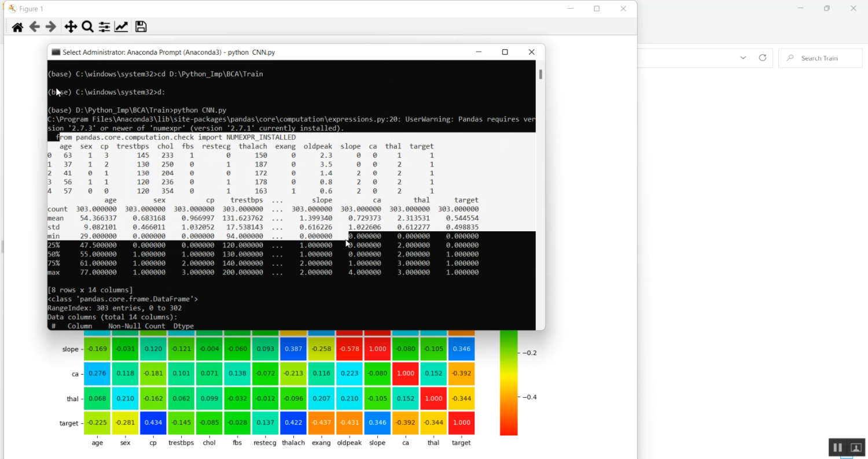
Task: Refresh the Explorer window folder view
Action: tap(763, 58)
